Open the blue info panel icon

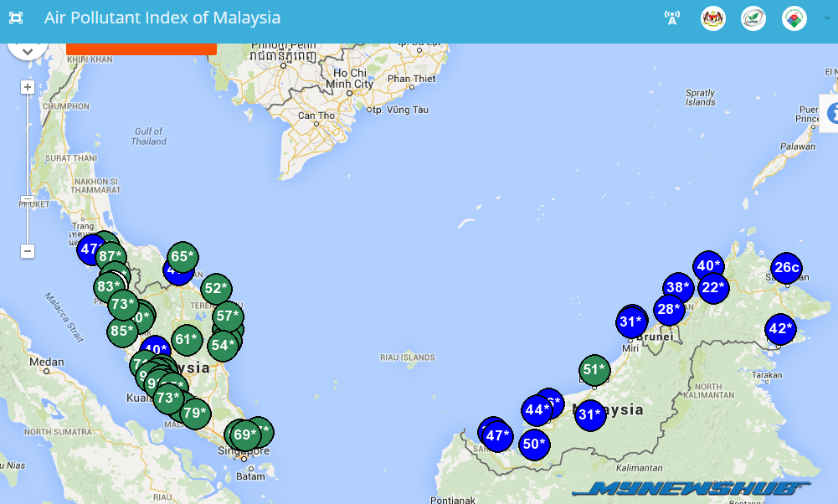831,114
